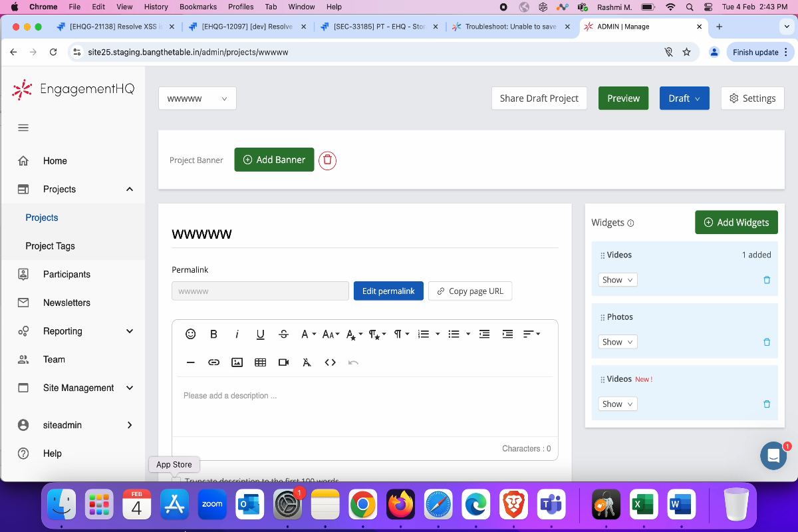Screen dimensions: 798x532
Task: Open Show dropdown for Videos 1 added widget
Action: pyautogui.click(x=618, y=280)
